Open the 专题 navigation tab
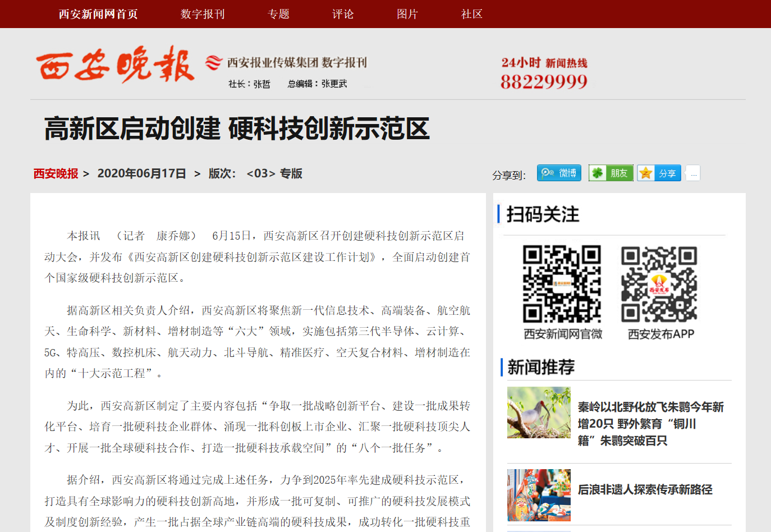The image size is (771, 532). [x=278, y=14]
